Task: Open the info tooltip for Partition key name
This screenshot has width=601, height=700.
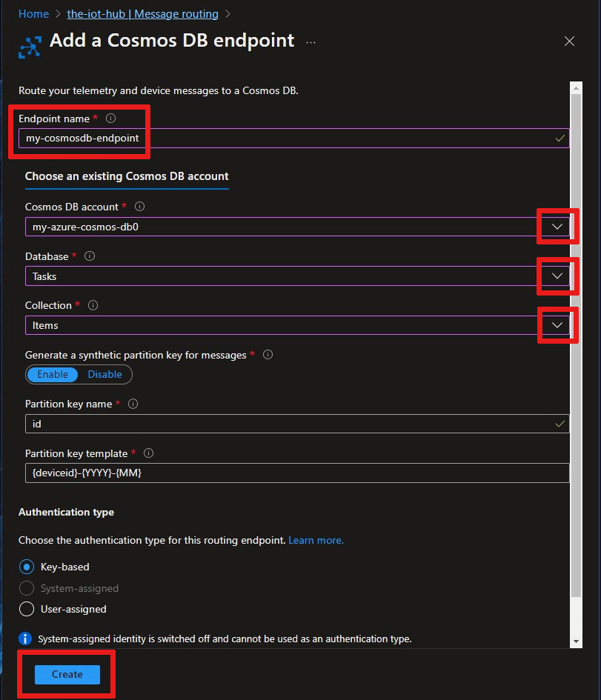Action: [132, 404]
